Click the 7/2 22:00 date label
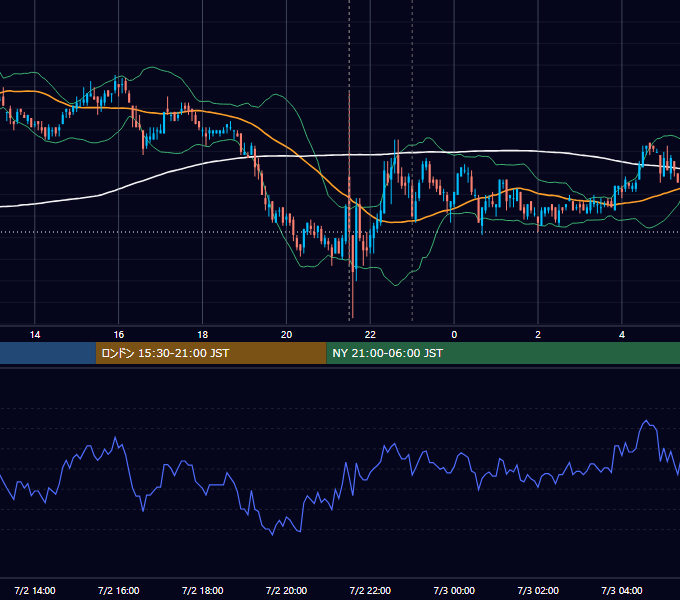This screenshot has height=600, width=680. [370, 590]
